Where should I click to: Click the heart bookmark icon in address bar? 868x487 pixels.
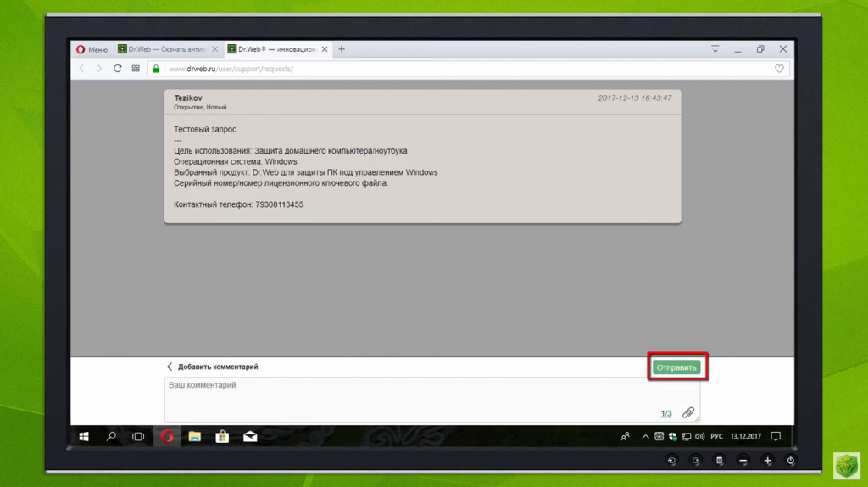click(x=779, y=69)
